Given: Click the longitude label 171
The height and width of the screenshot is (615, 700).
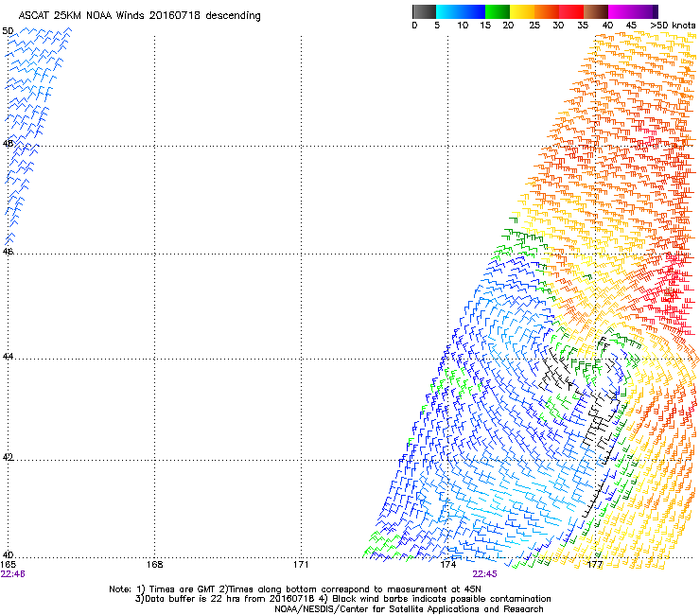Looking at the screenshot, I should [301, 565].
